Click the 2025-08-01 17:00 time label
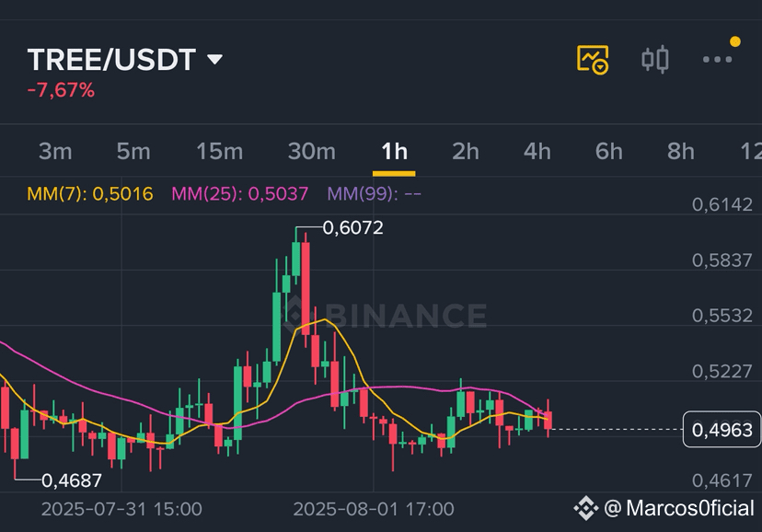 (x=374, y=509)
